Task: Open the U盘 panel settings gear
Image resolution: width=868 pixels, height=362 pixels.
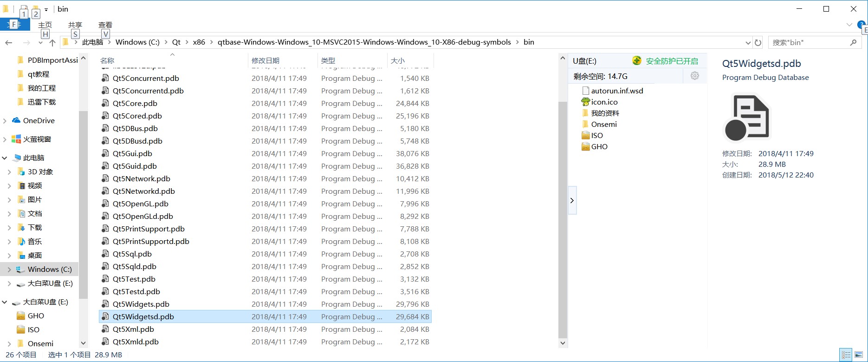Action: [695, 76]
